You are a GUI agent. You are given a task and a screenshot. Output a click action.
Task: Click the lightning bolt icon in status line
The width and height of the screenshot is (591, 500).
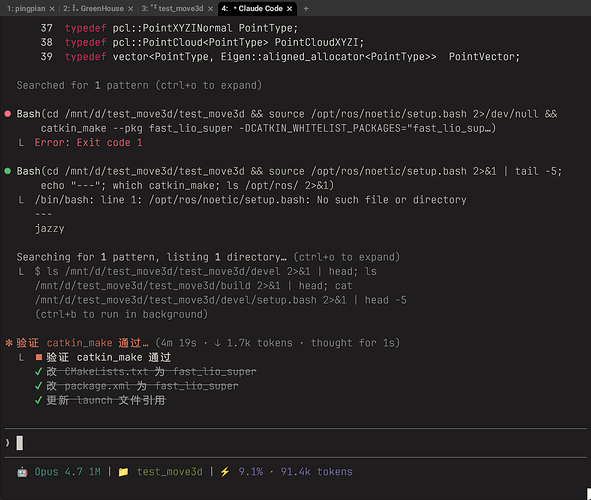[x=225, y=472]
